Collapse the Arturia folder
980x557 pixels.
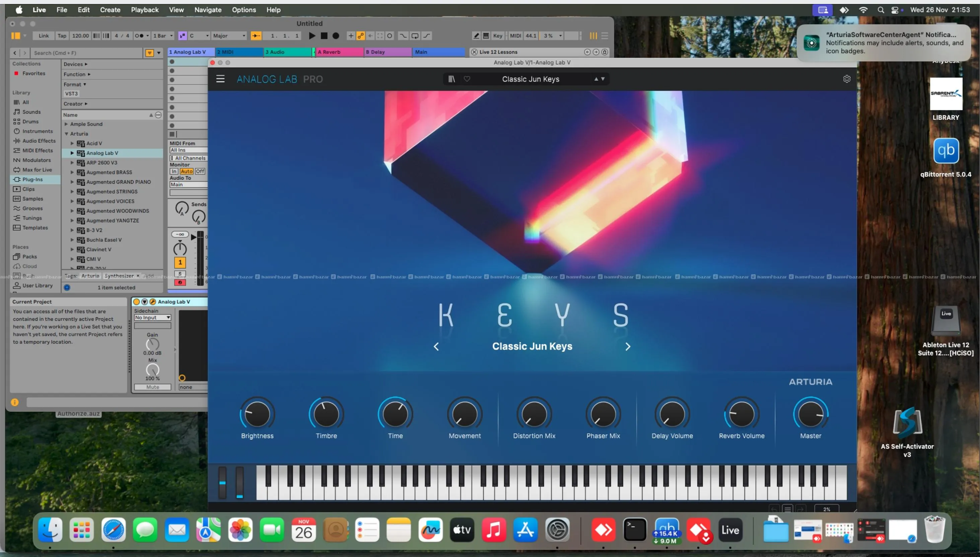[x=66, y=133]
